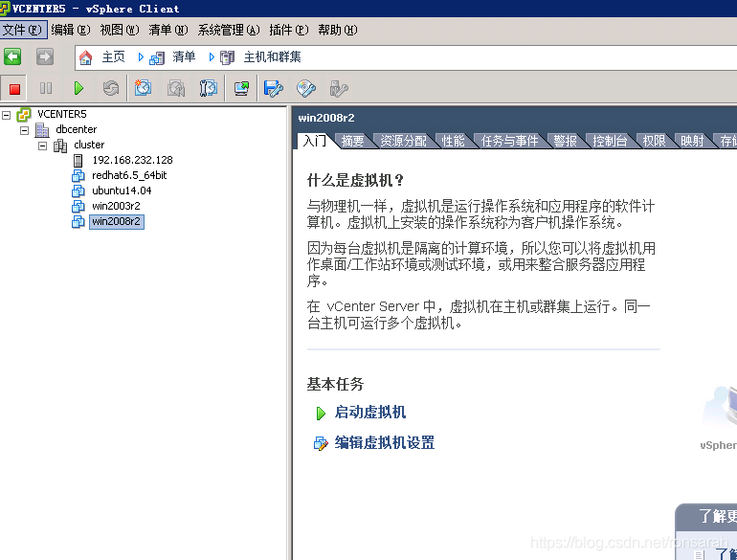Take a snapshot of the virtual machine
This screenshot has width=737, height=560.
pos(143,88)
